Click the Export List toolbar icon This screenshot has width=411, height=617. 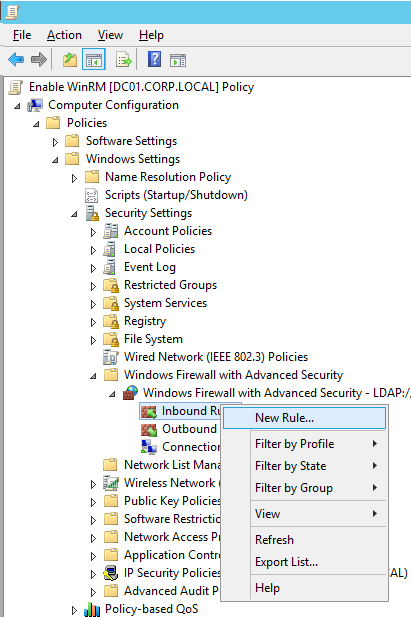point(124,60)
